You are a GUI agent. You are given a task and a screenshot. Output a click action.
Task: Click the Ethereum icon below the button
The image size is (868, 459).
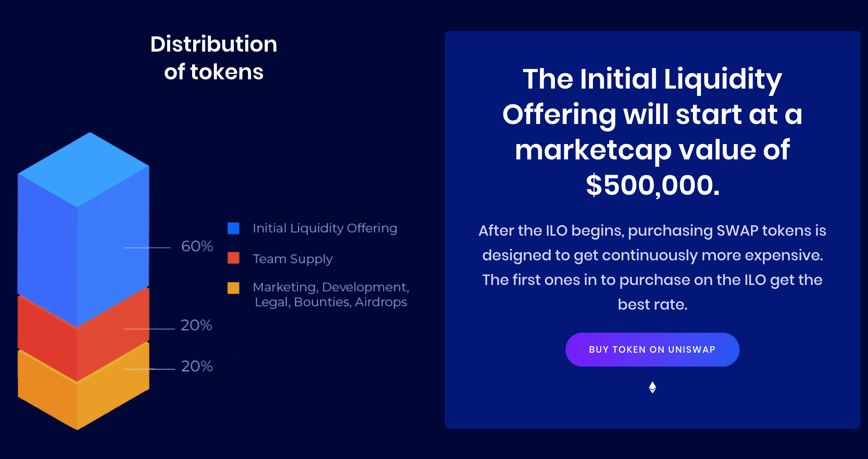pyautogui.click(x=652, y=386)
